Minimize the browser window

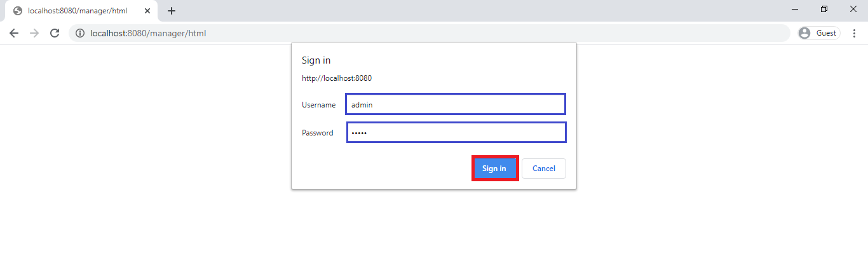pyautogui.click(x=796, y=9)
